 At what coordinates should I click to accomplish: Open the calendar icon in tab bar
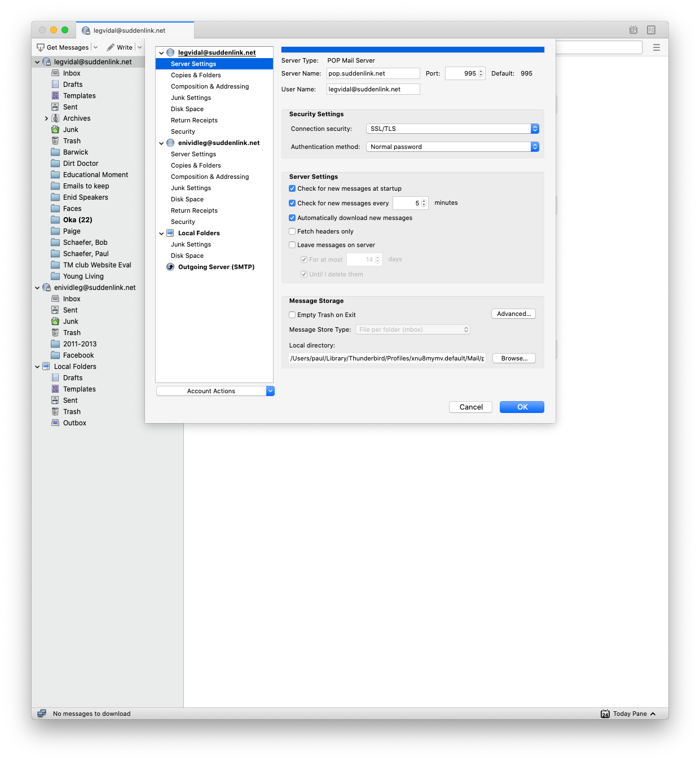tap(633, 30)
